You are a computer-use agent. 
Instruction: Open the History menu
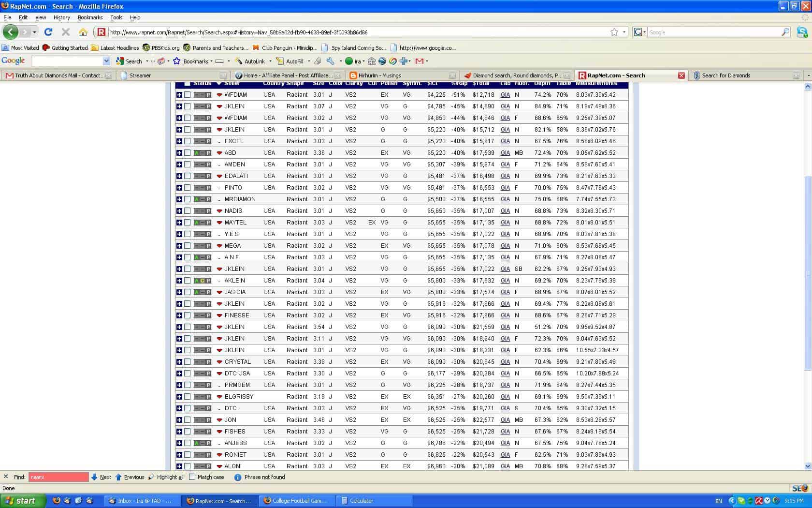coord(62,17)
